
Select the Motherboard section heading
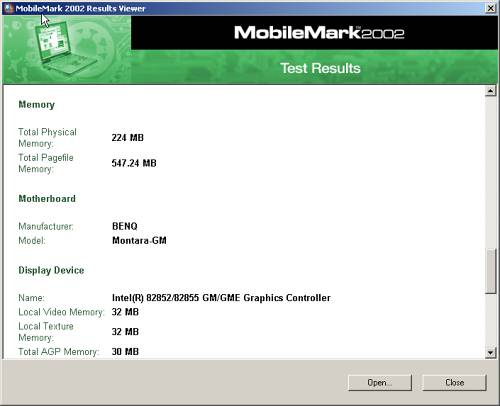47,199
